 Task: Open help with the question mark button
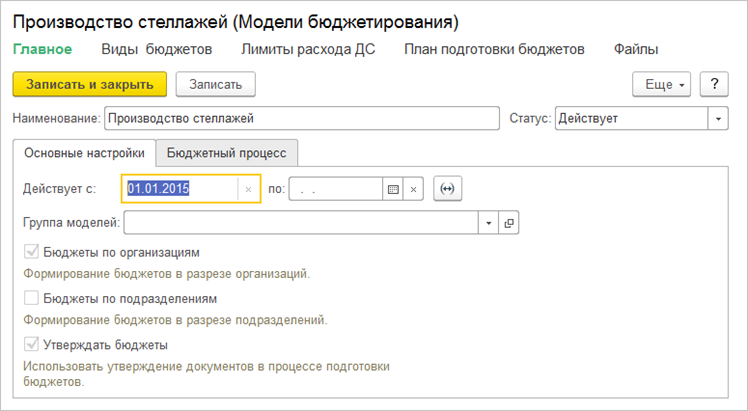[x=713, y=85]
